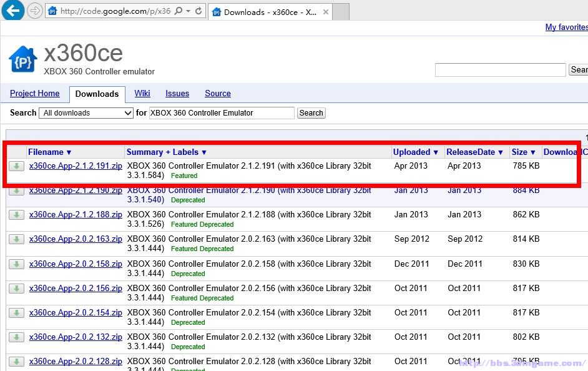
Task: Click the XBOX 360 Controller emulator subtitle
Action: click(99, 71)
